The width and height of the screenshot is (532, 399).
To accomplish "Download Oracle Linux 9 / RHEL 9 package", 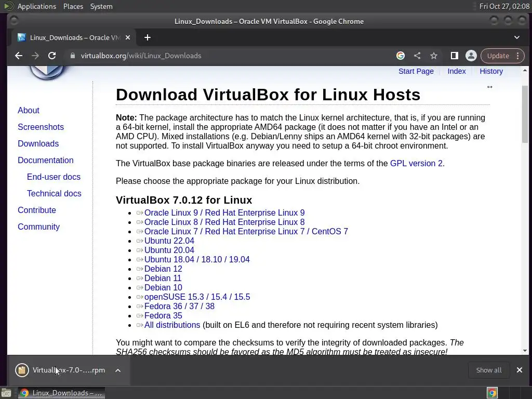I will click(x=224, y=212).
